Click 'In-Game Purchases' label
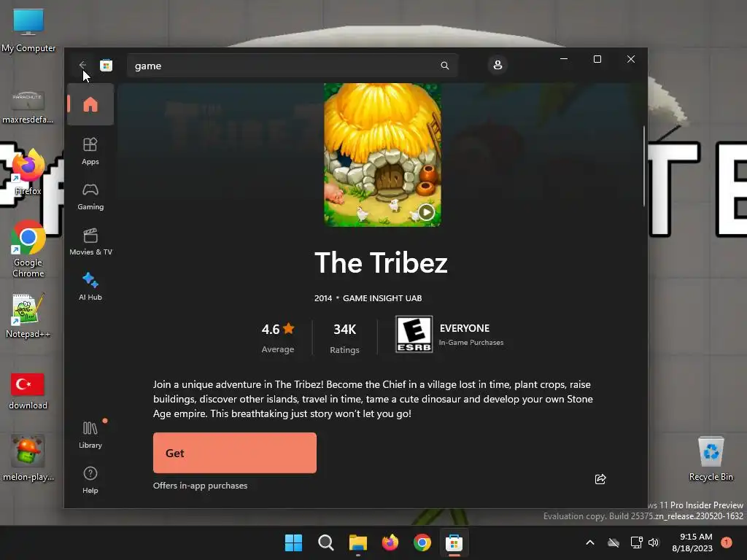747x560 pixels. pyautogui.click(x=471, y=343)
